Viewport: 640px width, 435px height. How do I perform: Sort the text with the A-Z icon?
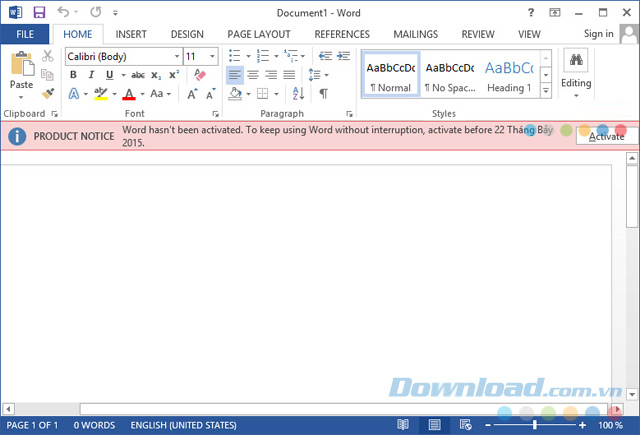coord(298,93)
